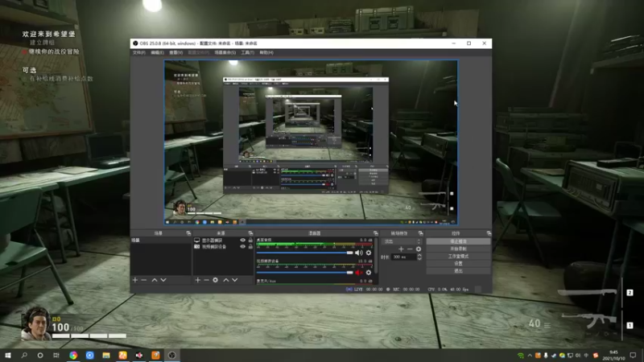The image size is (644, 362).
Task: Open OBS Settings button
Action: tap(458, 264)
